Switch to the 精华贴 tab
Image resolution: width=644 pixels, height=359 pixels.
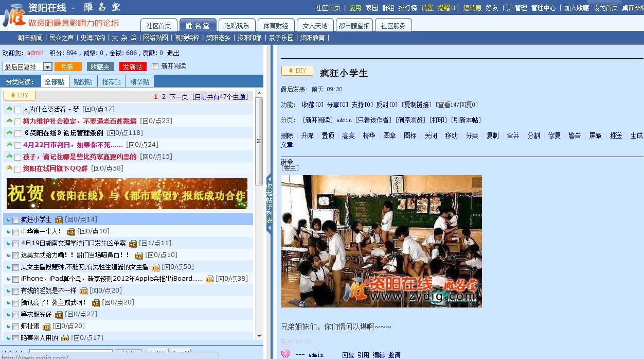tap(139, 82)
